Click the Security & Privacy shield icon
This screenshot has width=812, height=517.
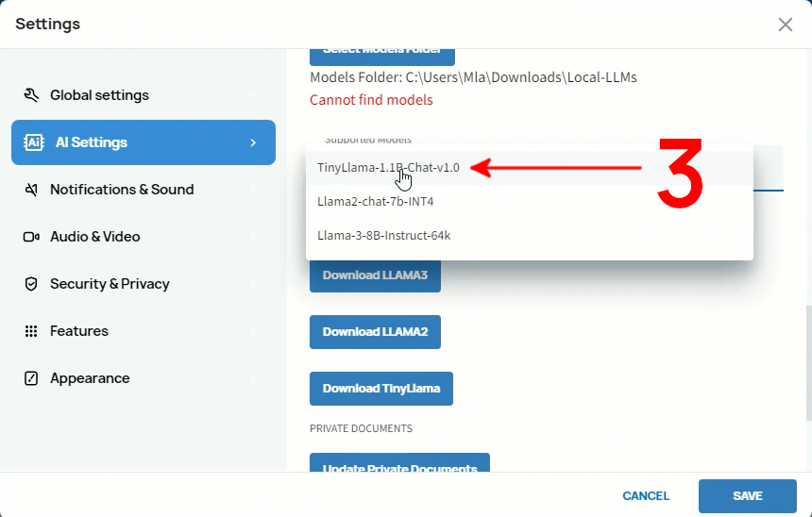(x=31, y=284)
